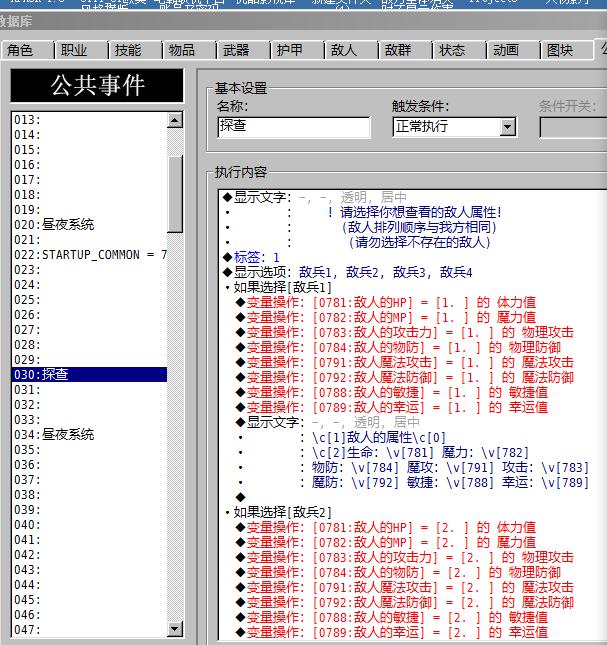Image resolution: width=607 pixels, height=645 pixels.
Task: Switch to the 角色 tab
Action: (x=27, y=51)
